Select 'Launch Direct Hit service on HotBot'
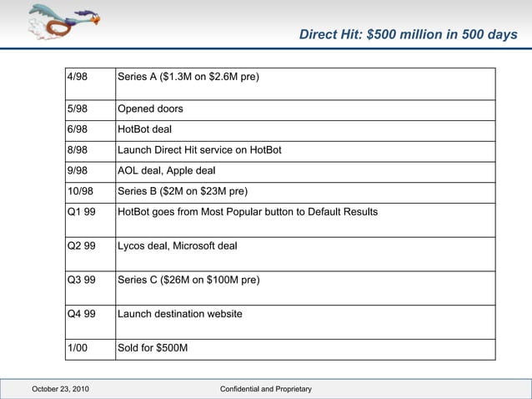This screenshot has width=532, height=399. pyautogui.click(x=199, y=150)
